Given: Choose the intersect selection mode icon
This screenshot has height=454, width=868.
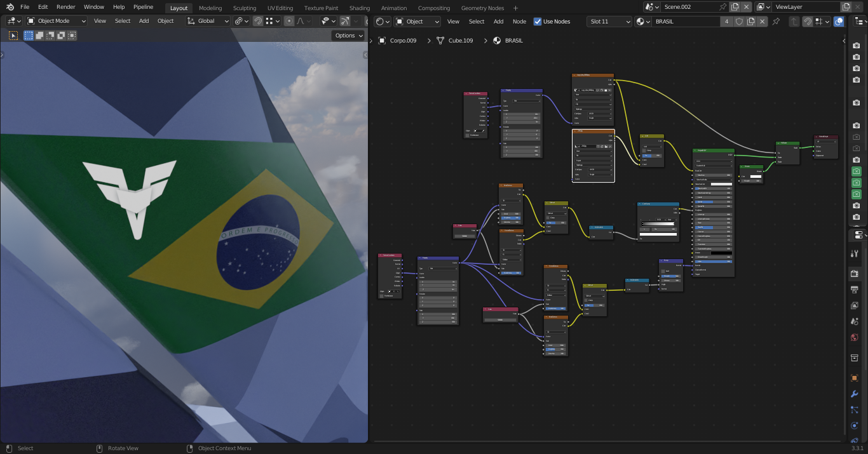Looking at the screenshot, I should (71, 36).
